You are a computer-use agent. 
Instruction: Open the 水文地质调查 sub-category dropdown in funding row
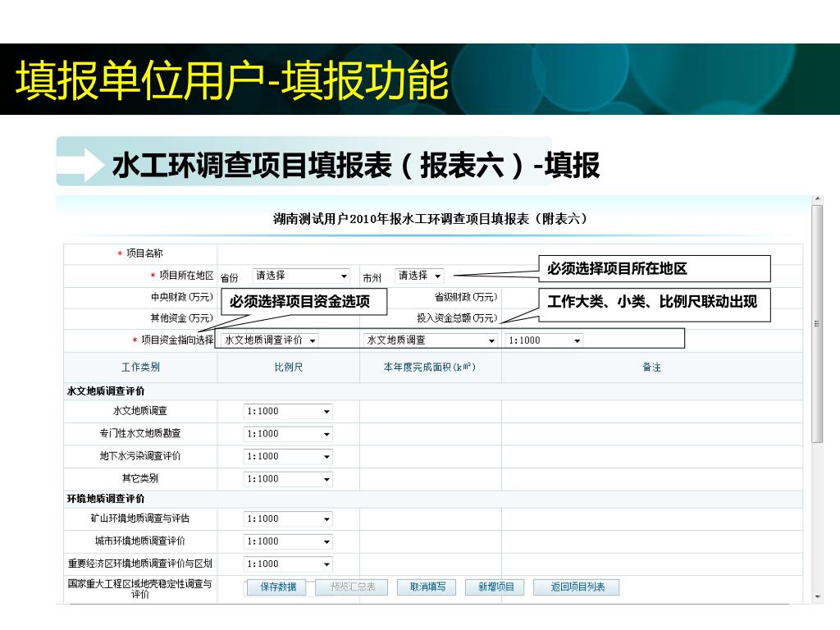click(x=430, y=340)
